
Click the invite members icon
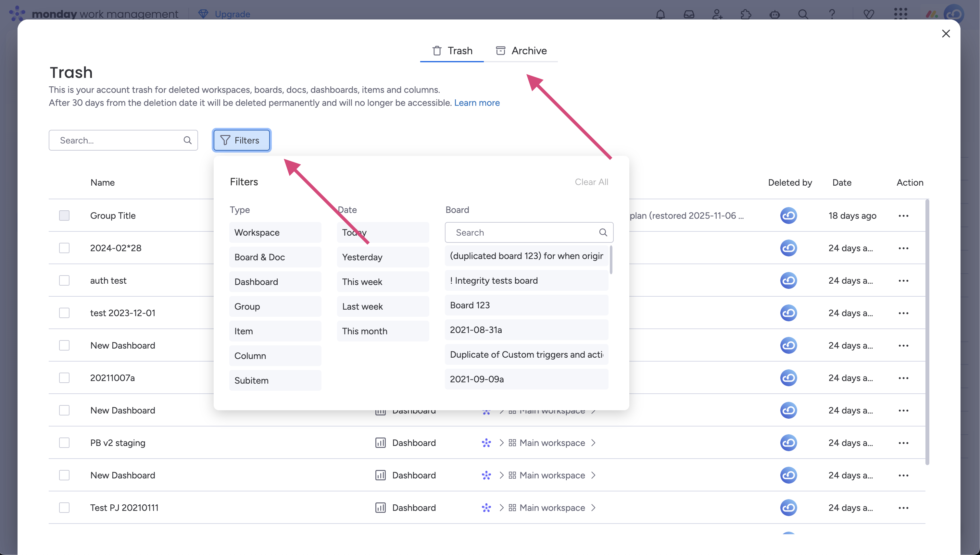(x=717, y=15)
